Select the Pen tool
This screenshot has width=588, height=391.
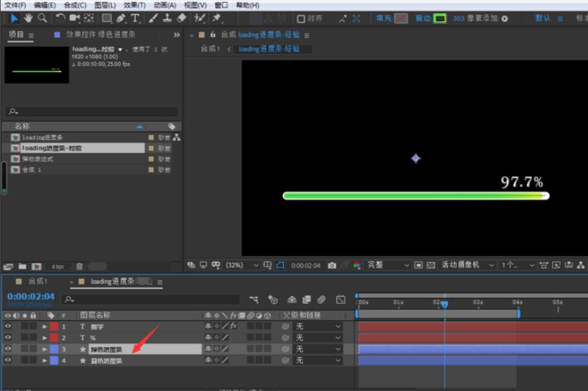click(x=121, y=18)
